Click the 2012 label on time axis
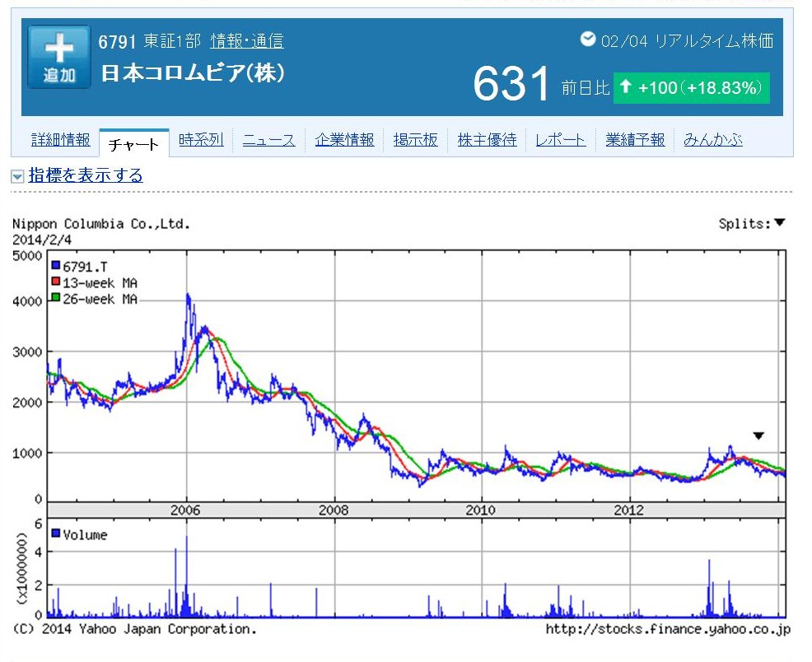812x662 pixels. pyautogui.click(x=628, y=510)
